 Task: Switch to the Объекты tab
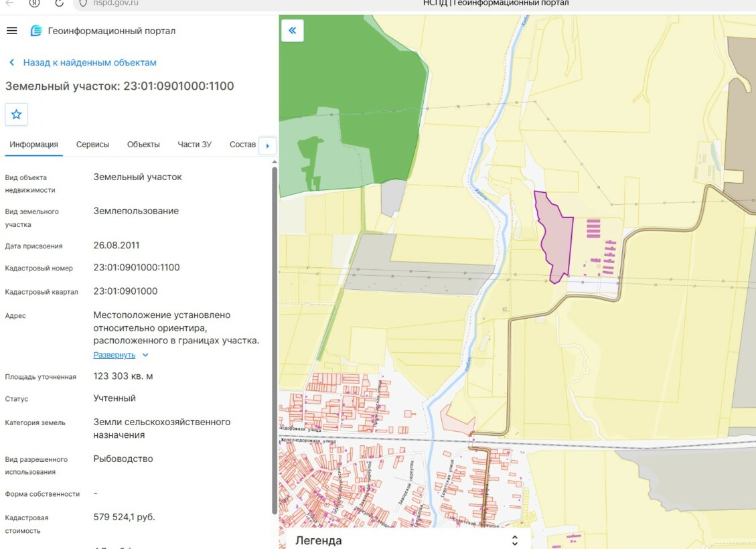[x=143, y=145]
